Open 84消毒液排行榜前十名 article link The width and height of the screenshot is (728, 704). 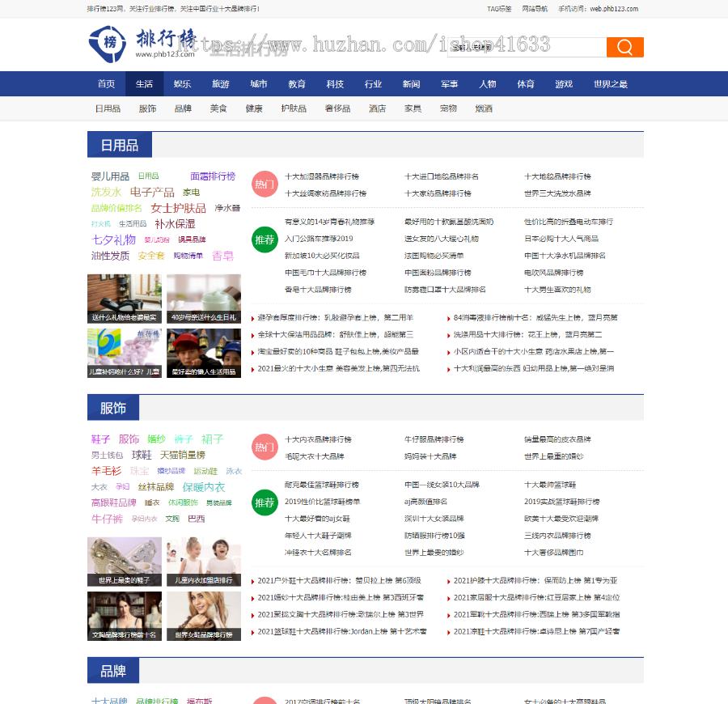click(535, 318)
